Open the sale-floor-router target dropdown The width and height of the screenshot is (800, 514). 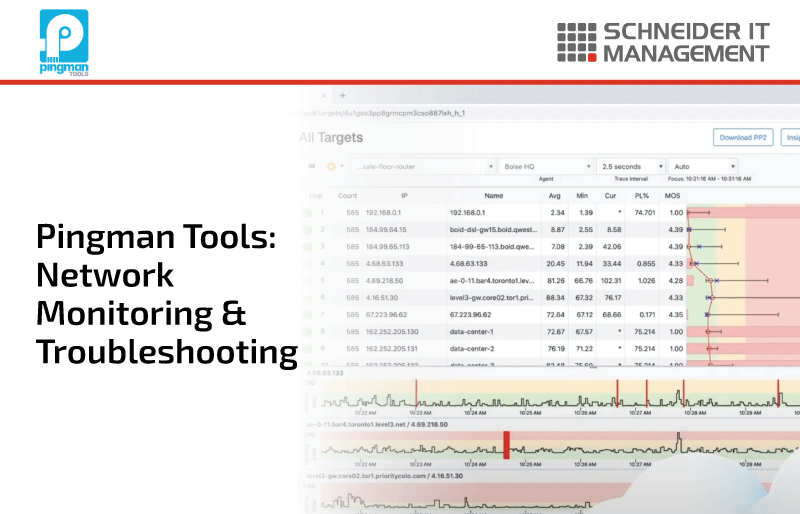[x=424, y=166]
